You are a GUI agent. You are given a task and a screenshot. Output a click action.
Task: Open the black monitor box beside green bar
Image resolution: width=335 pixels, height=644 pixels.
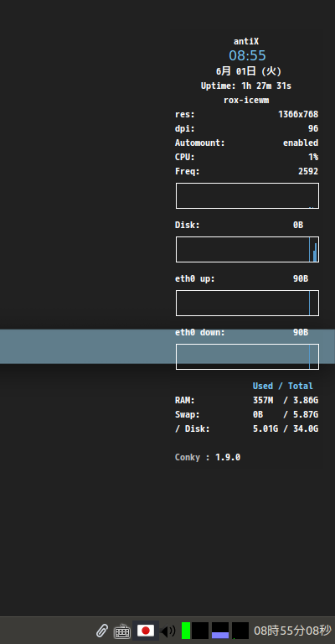[x=200, y=631]
